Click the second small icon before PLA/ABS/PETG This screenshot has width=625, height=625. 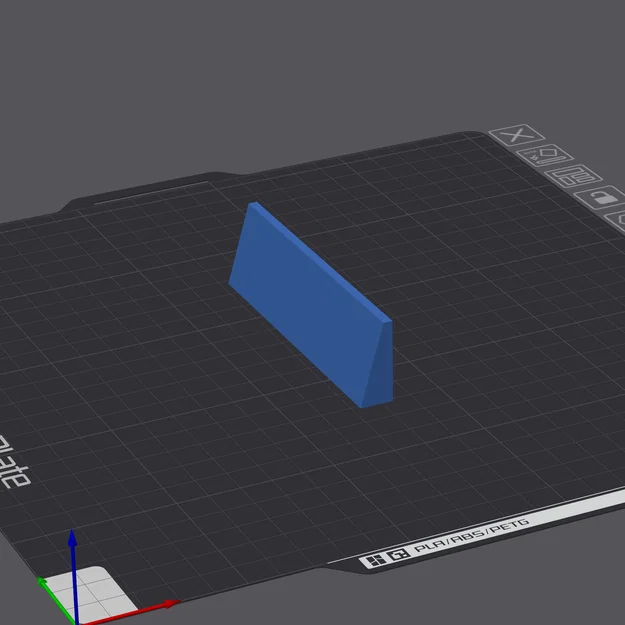399,554
